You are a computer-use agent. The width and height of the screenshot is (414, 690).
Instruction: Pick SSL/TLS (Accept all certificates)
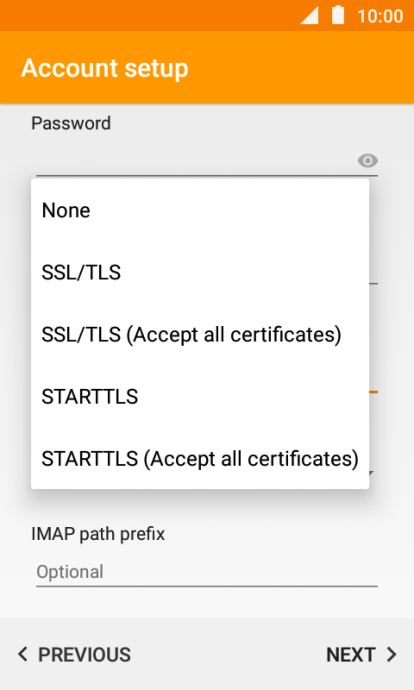coord(200,334)
